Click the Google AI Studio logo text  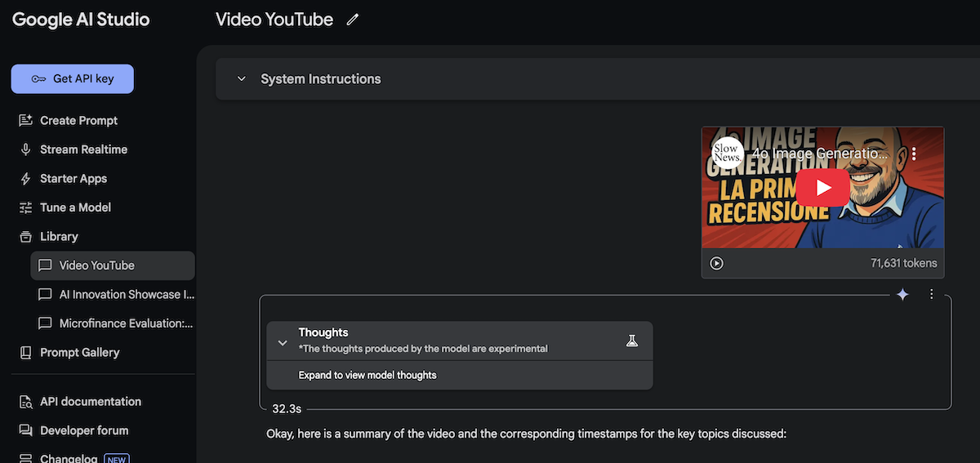(81, 20)
